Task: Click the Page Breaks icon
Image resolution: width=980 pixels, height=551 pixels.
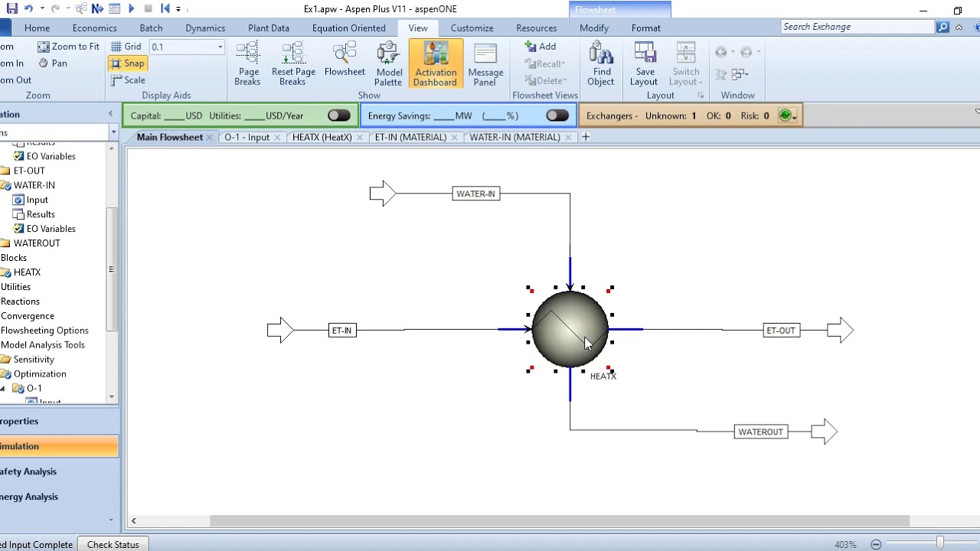Action: point(247,64)
